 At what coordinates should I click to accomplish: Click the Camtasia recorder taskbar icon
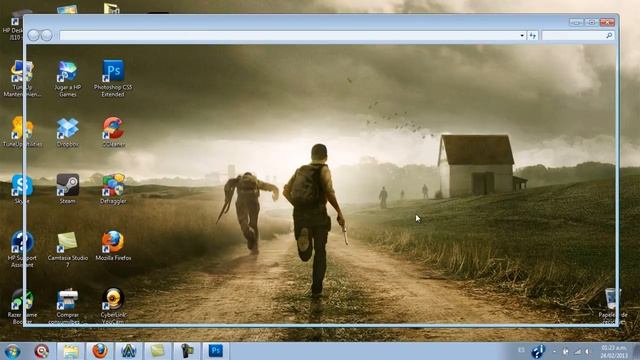tap(187, 351)
